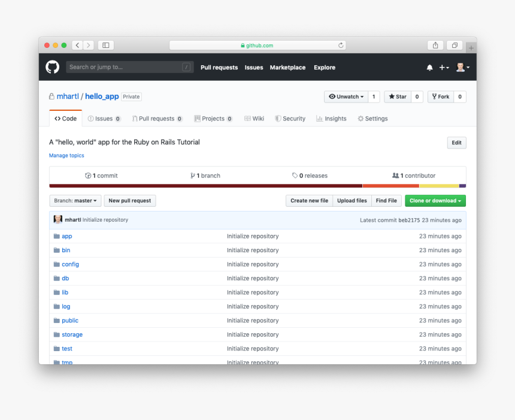Click the stargazers count 0
The width and height of the screenshot is (515, 420).
pos(417,96)
